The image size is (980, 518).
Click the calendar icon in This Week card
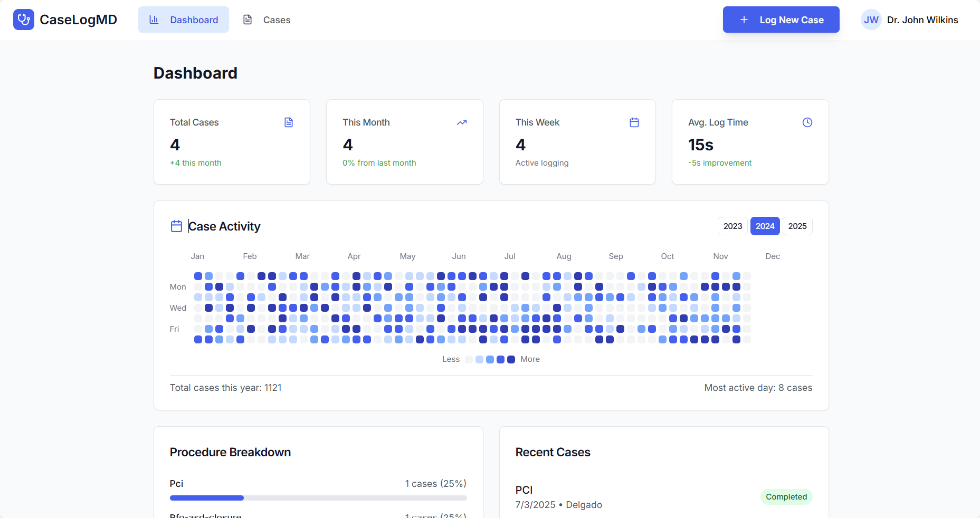634,122
